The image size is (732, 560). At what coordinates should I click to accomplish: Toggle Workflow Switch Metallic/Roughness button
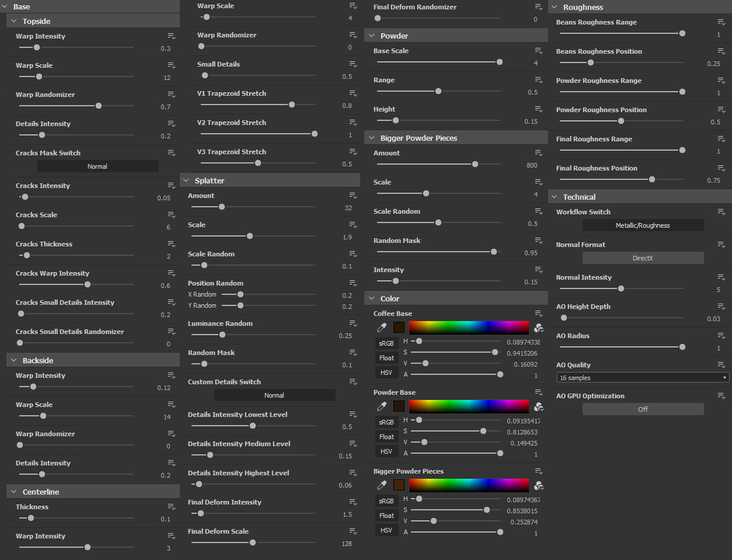pos(643,225)
